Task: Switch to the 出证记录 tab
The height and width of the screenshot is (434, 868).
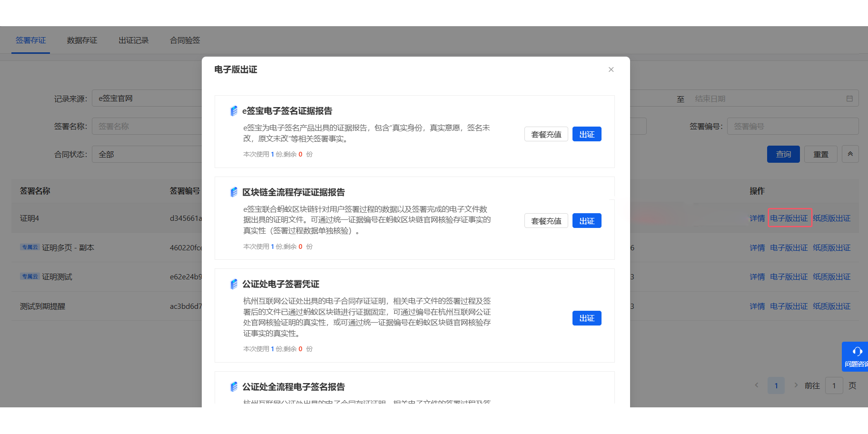Action: click(x=133, y=40)
